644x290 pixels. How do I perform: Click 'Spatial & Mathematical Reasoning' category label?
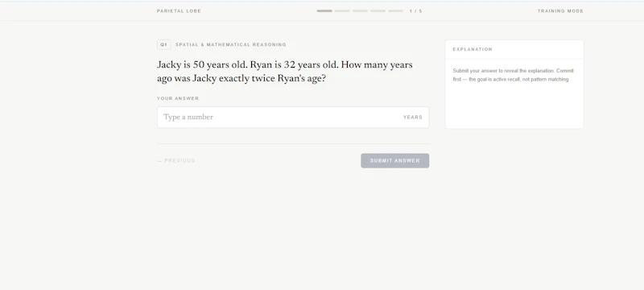(x=231, y=45)
